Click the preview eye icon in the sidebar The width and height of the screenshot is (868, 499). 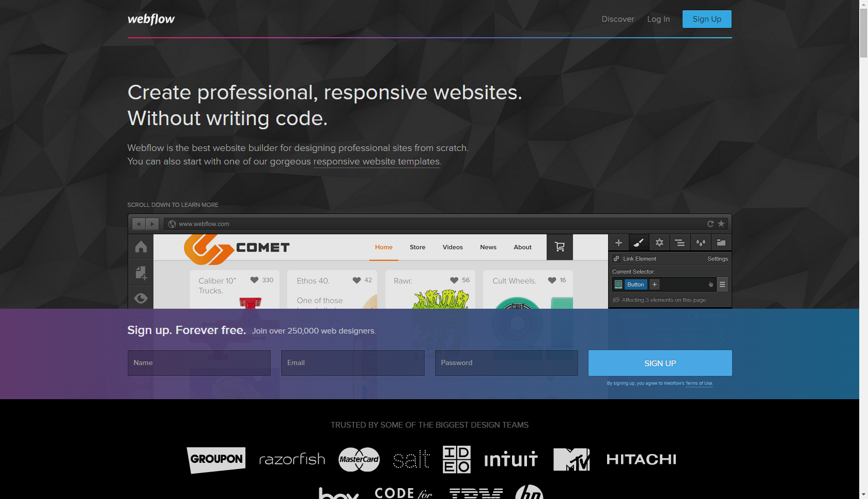click(x=141, y=298)
